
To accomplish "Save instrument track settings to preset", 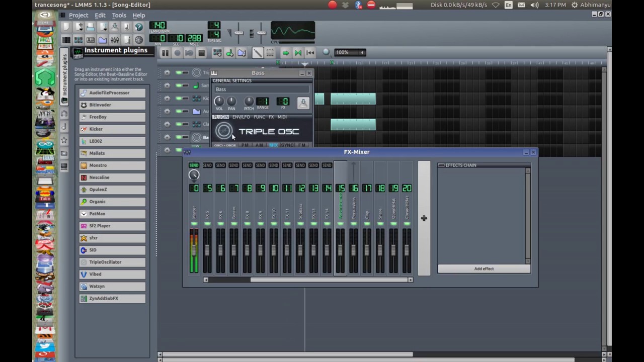I will [x=303, y=103].
